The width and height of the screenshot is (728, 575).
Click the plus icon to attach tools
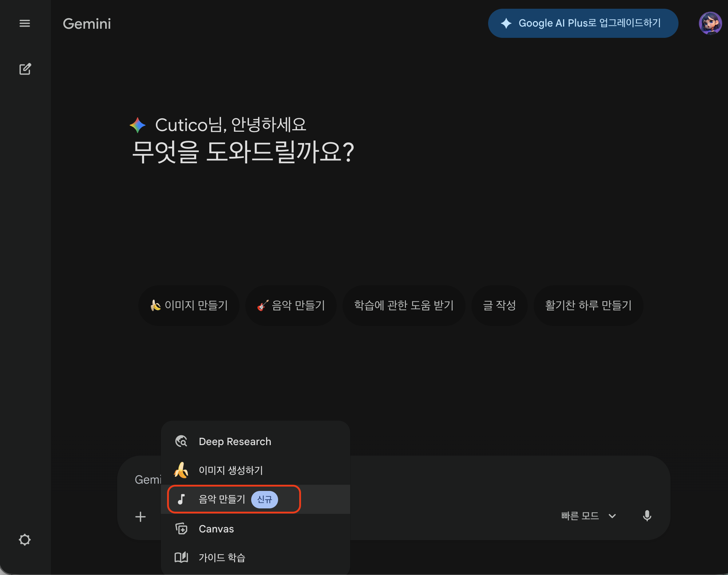(x=140, y=517)
